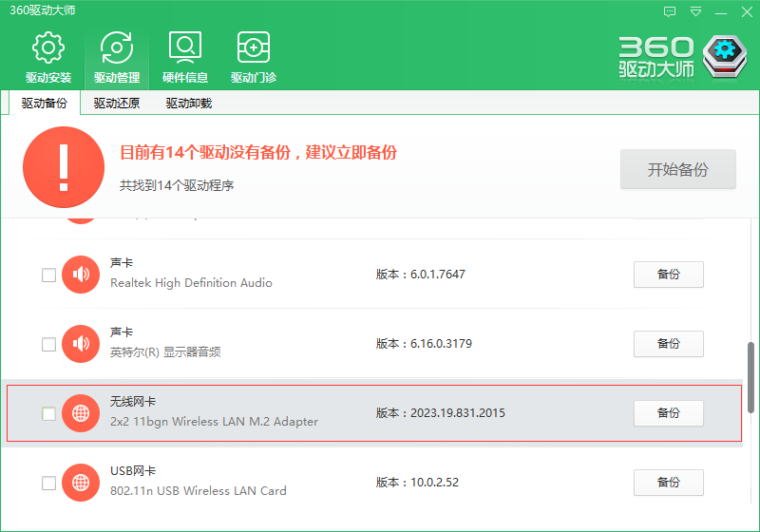
Task: Click the 无线网卡 globe icon
Action: coord(81,413)
